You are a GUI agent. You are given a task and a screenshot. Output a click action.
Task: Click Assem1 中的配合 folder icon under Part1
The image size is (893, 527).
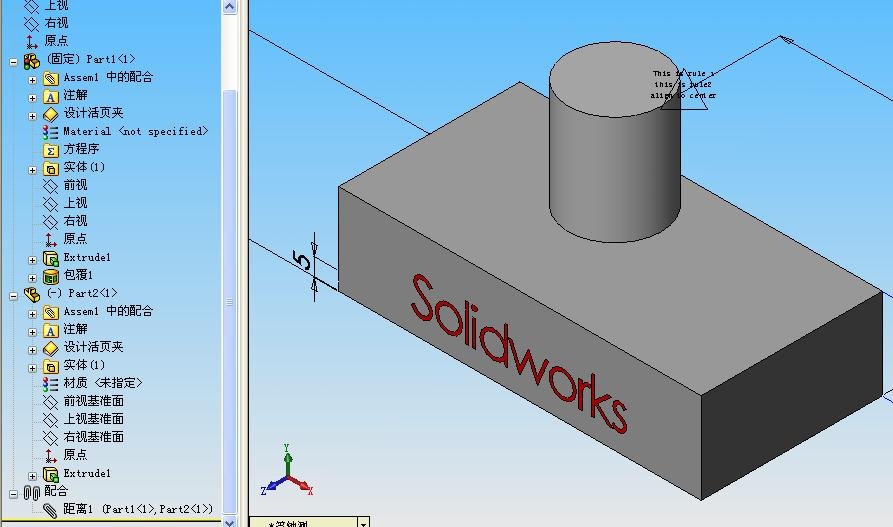[x=51, y=79]
